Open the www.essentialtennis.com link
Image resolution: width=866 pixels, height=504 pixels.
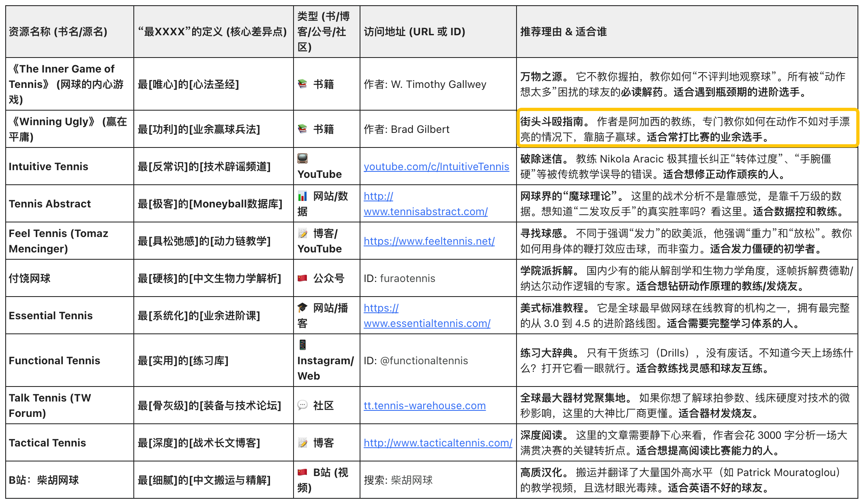pos(427,323)
